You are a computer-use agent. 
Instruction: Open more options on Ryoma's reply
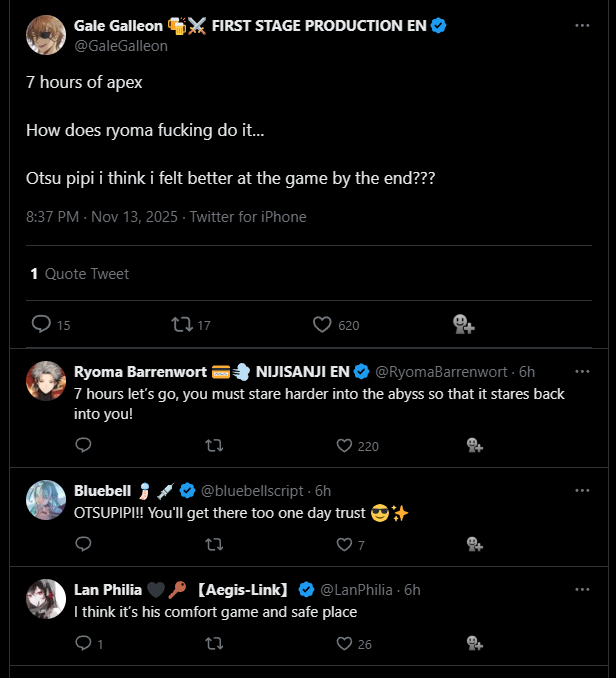[583, 371]
